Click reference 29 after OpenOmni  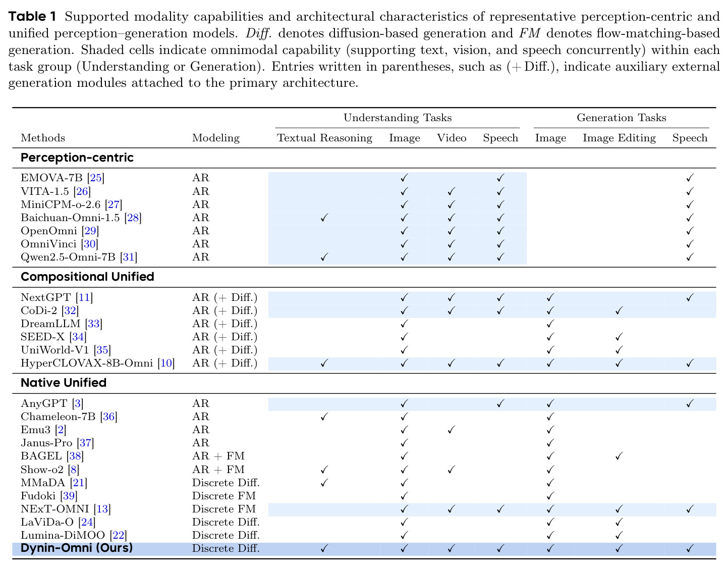point(90,231)
